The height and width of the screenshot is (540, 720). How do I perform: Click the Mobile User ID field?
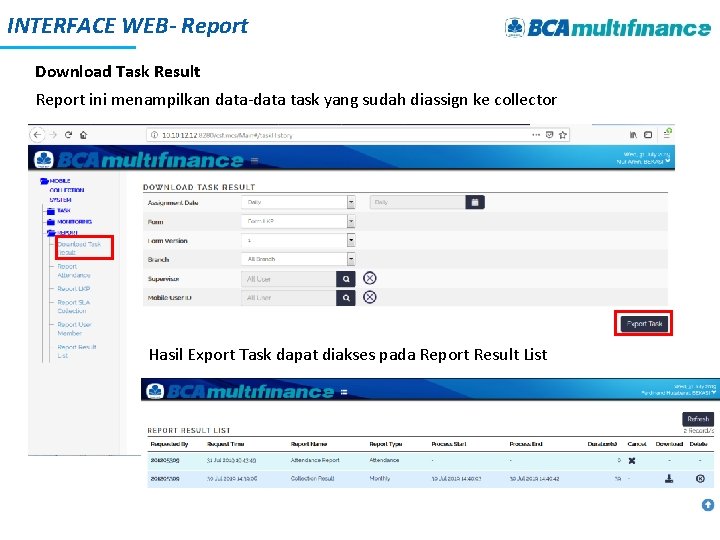tap(288, 298)
